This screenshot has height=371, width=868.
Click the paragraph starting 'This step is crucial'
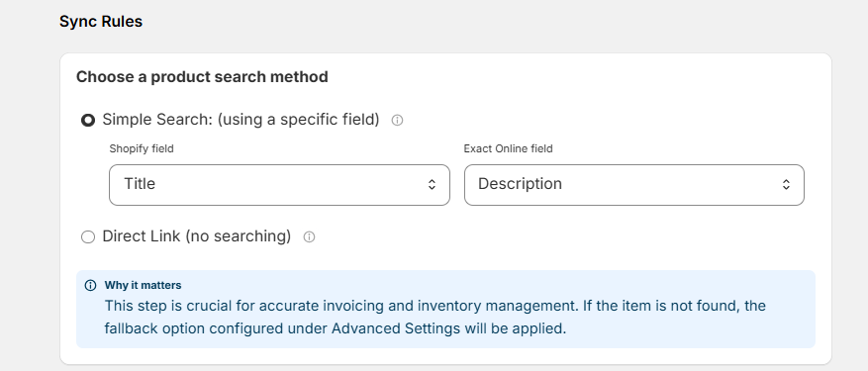(435, 318)
